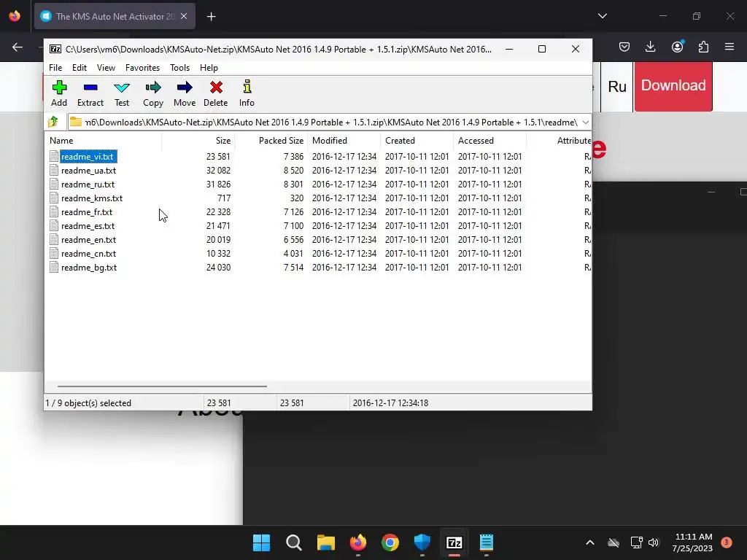Click the red Download button in Firefox
Screen dimensions: 747x560
point(673,86)
